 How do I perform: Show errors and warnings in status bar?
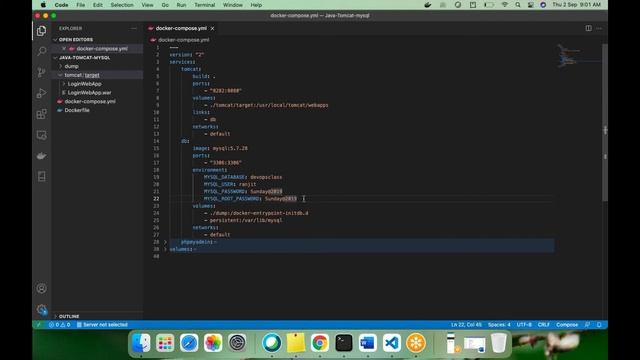click(x=60, y=325)
